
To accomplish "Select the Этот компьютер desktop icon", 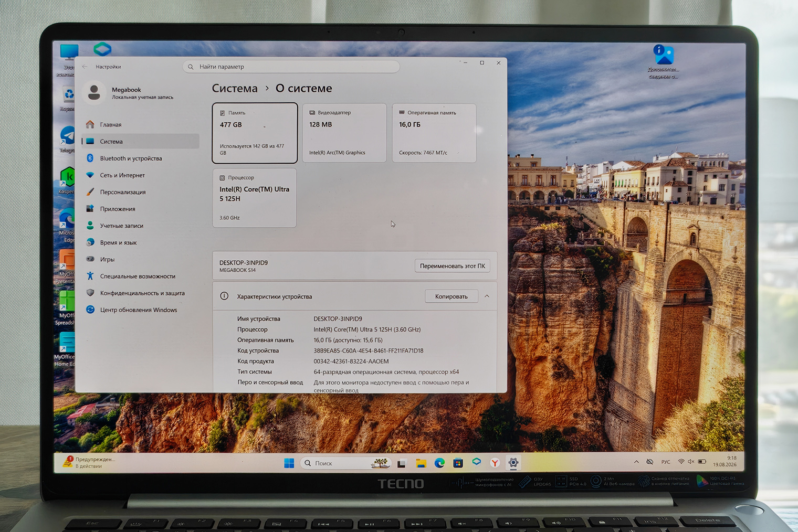I will [68, 60].
